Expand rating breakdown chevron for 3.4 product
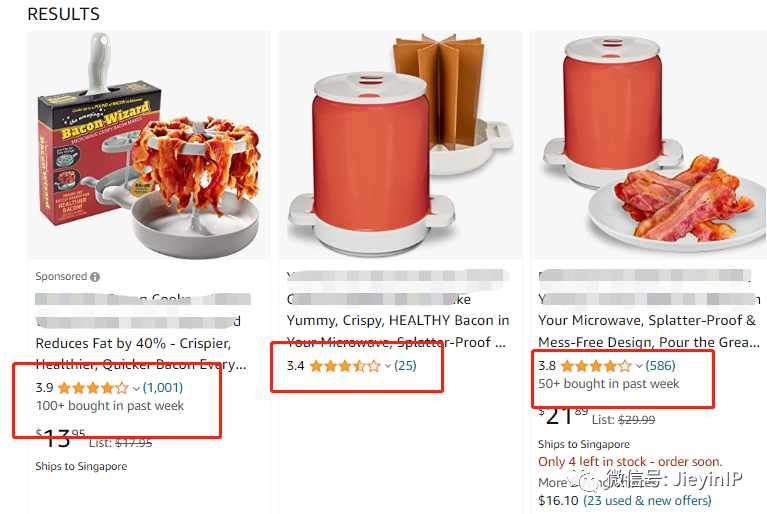The image size is (767, 514). (x=387, y=366)
